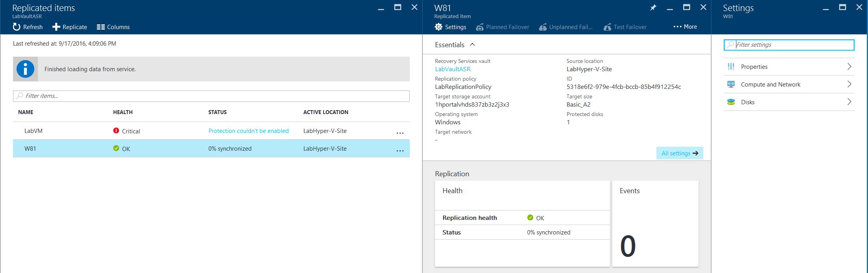
Task: Click the Unplanned Failover icon
Action: coord(543,27)
